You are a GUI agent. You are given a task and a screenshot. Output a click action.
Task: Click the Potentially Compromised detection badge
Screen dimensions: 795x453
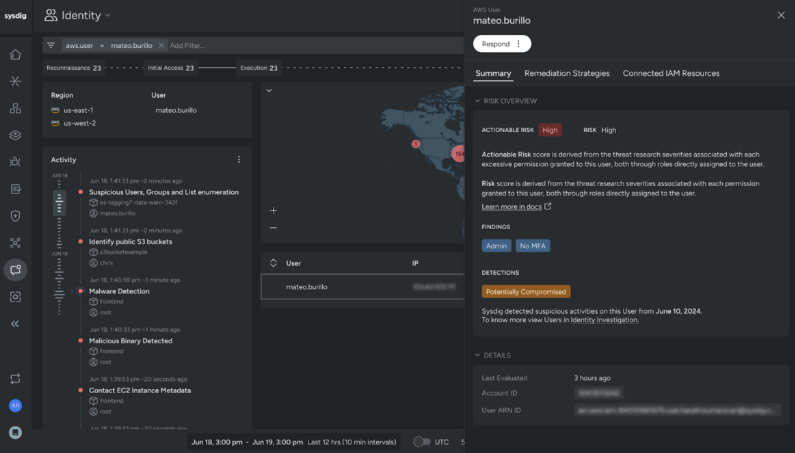(x=526, y=291)
